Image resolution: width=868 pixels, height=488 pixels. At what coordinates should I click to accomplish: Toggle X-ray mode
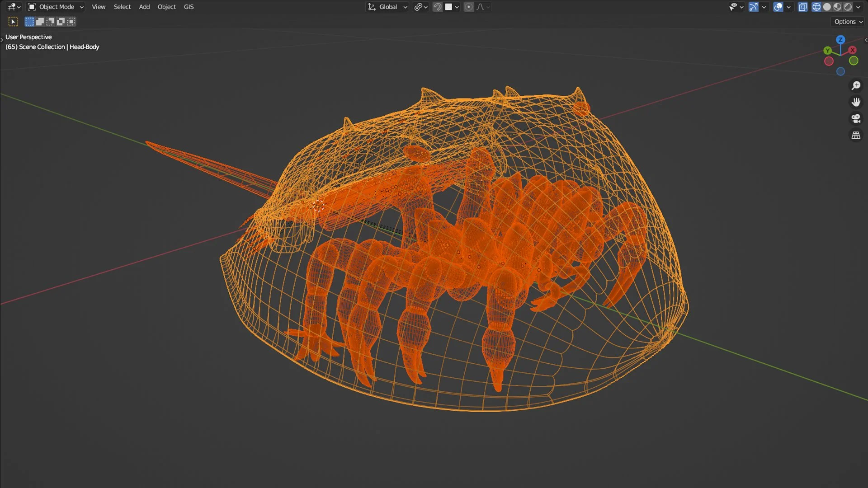(802, 7)
